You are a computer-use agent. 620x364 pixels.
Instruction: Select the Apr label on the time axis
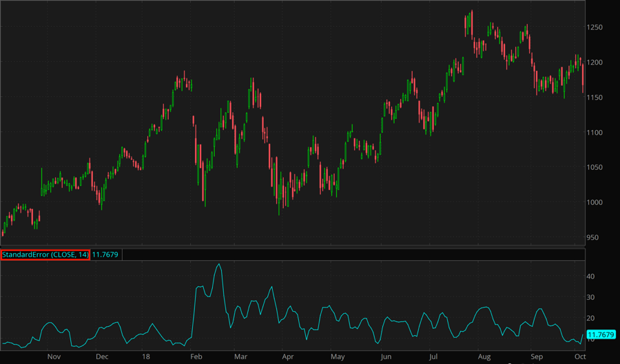(288, 357)
